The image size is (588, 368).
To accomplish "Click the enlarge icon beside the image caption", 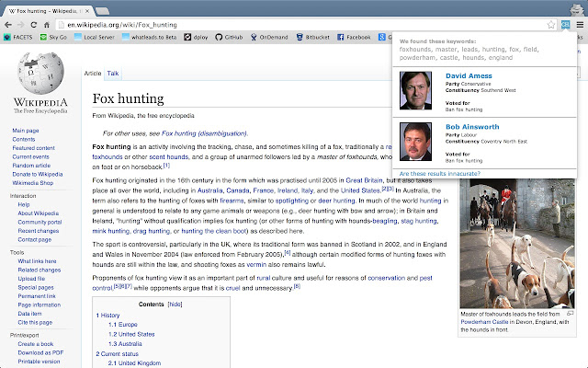I will (x=570, y=313).
